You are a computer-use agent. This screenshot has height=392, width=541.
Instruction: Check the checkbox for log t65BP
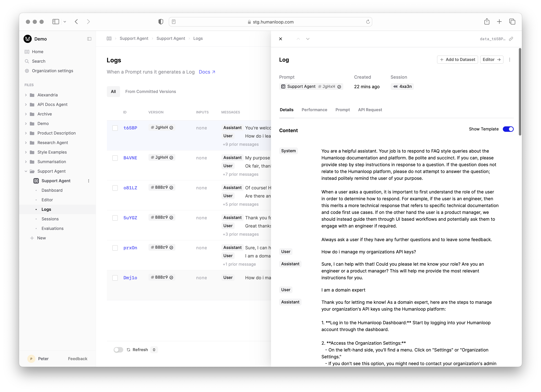pyautogui.click(x=115, y=128)
